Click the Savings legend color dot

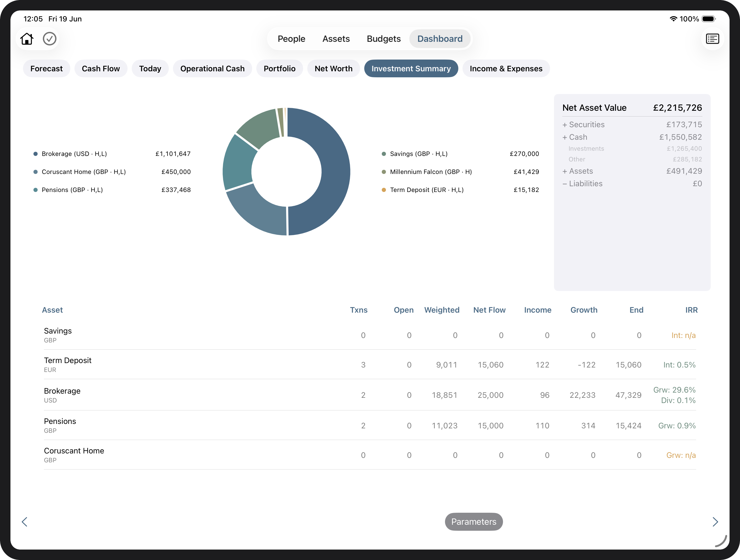tap(384, 154)
